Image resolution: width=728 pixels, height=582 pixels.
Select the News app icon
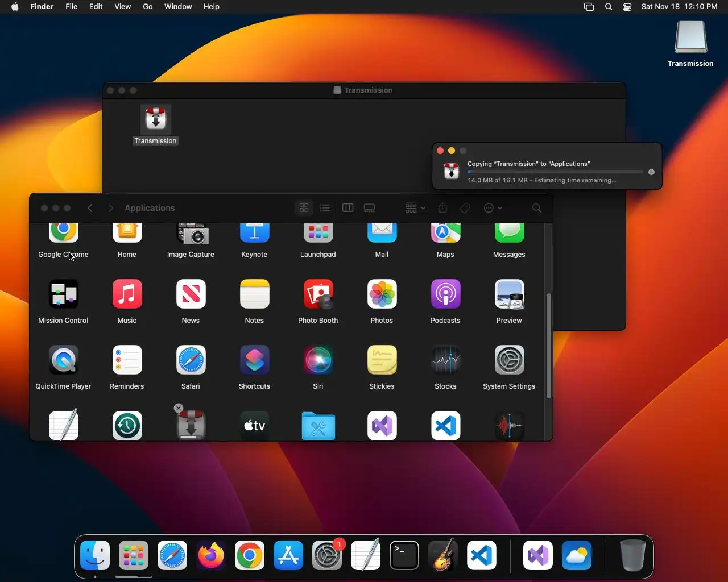coord(191,294)
